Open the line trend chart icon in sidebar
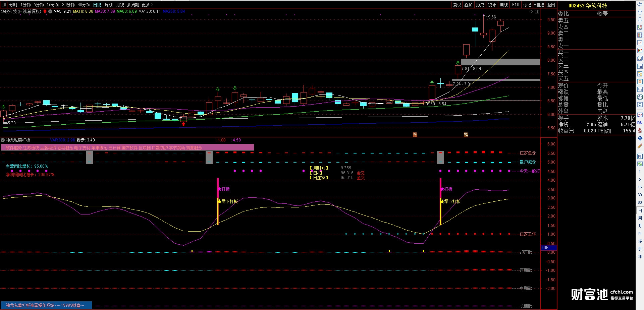644x310 pixels. pos(640,43)
